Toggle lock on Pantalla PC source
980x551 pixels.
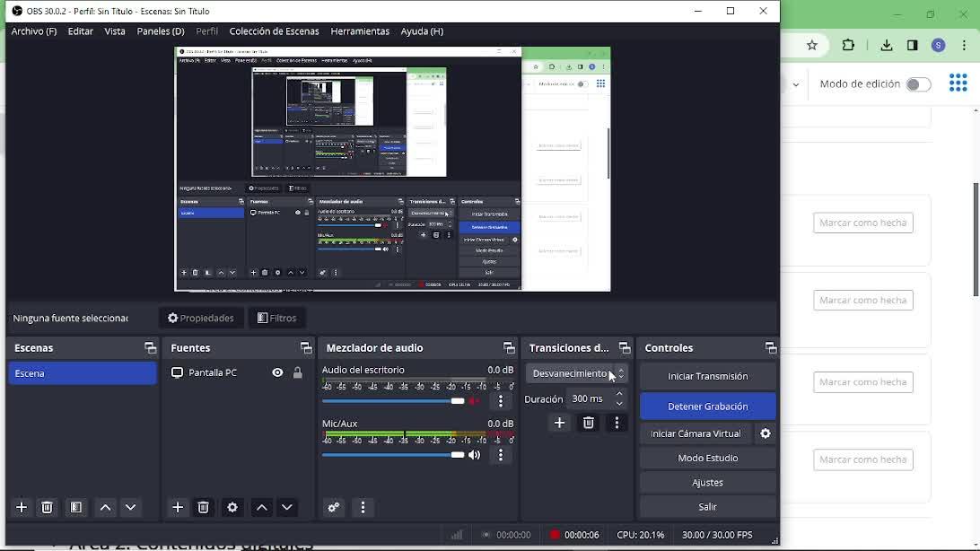tap(298, 373)
